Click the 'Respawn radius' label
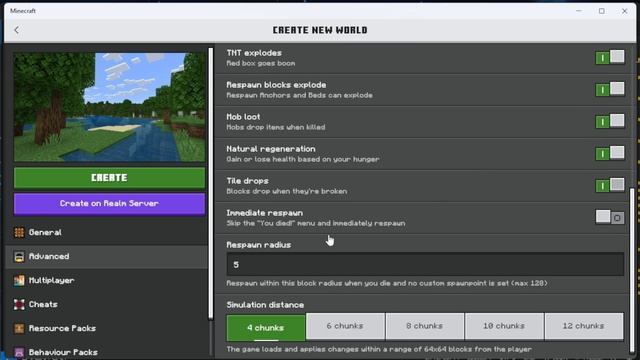 click(259, 245)
